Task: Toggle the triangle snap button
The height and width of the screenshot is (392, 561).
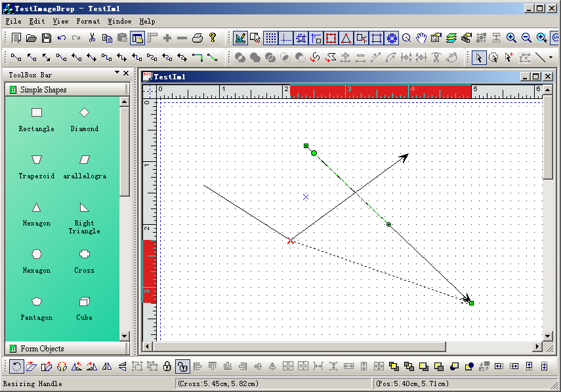Action: click(x=346, y=38)
